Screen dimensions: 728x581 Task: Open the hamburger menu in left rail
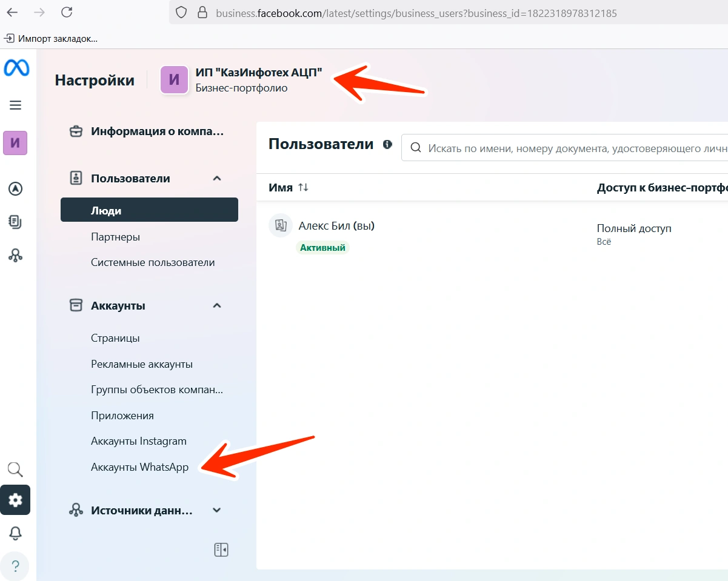16,105
